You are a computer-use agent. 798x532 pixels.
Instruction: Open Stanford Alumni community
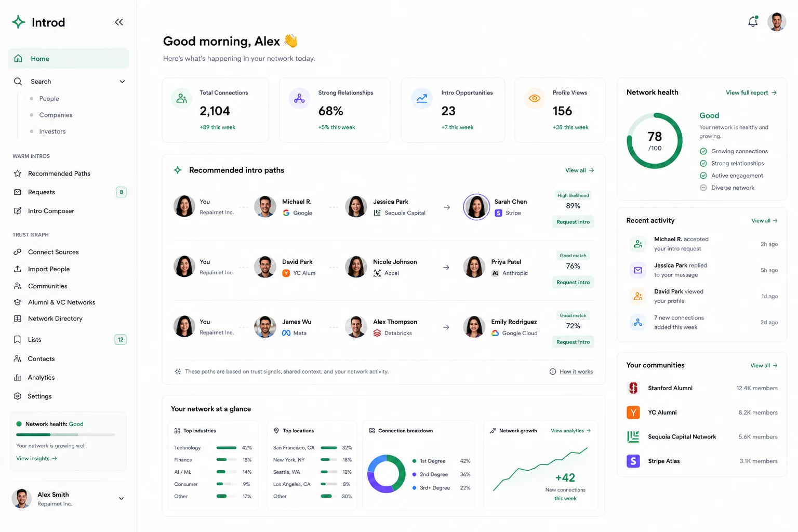tap(702, 388)
